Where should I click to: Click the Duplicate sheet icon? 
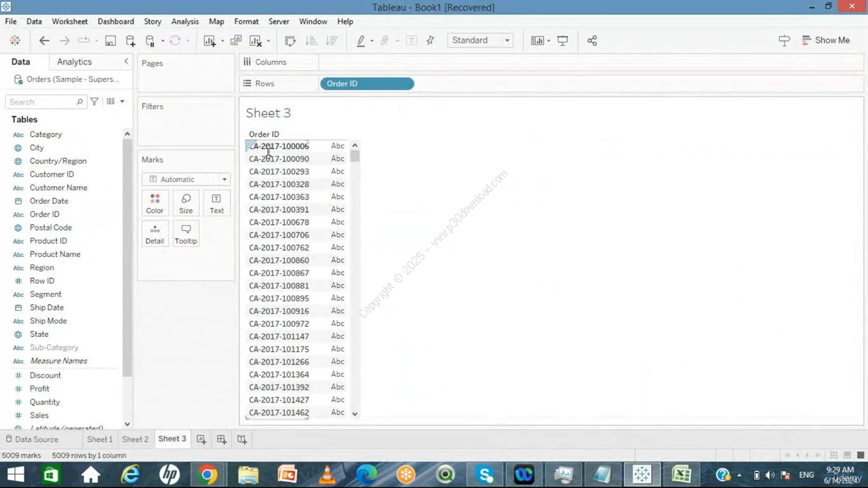coord(236,41)
